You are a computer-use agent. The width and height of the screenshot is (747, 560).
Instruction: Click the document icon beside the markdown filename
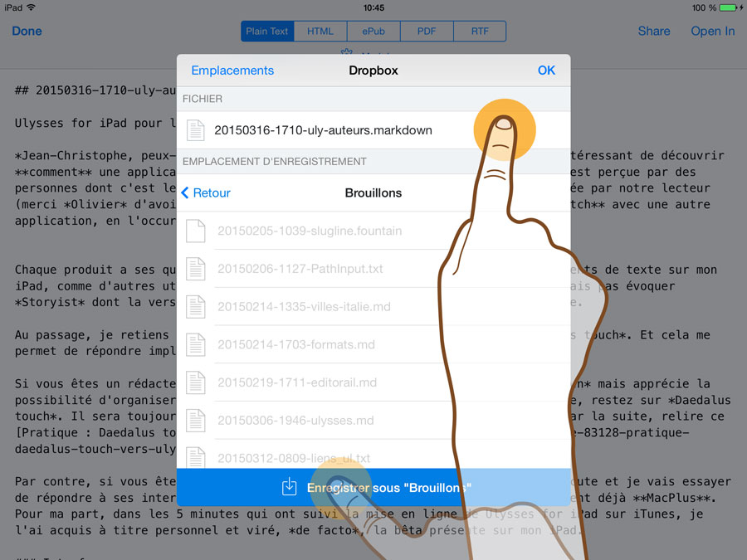coord(195,130)
